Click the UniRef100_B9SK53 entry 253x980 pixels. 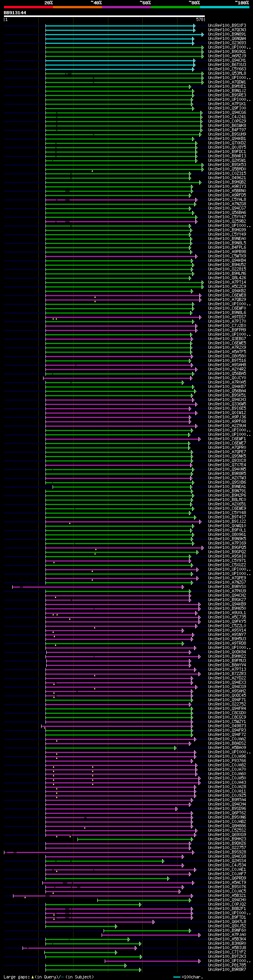[227, 165]
